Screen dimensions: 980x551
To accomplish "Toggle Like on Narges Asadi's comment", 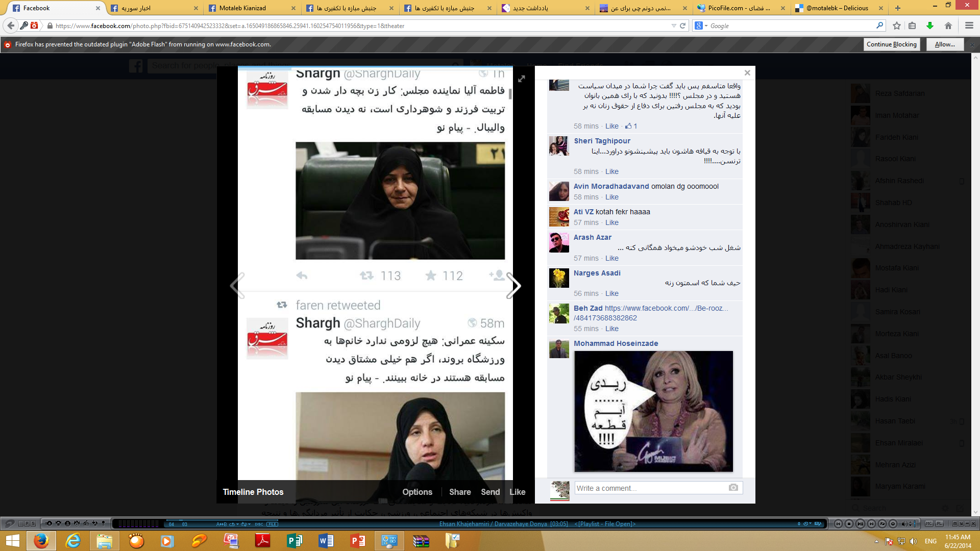I will point(611,293).
